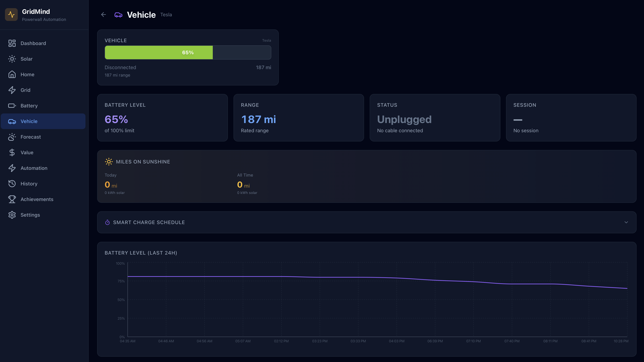Click the Smart Charge timer icon
Image resolution: width=644 pixels, height=362 pixels.
107,222
